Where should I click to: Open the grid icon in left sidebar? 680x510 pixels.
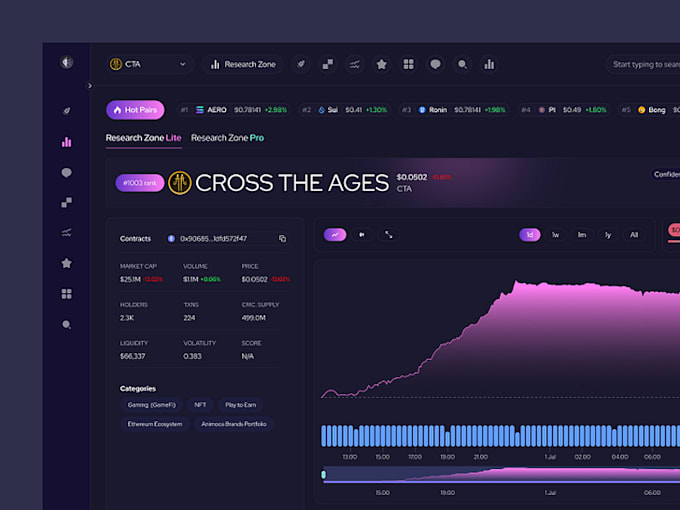click(66, 294)
